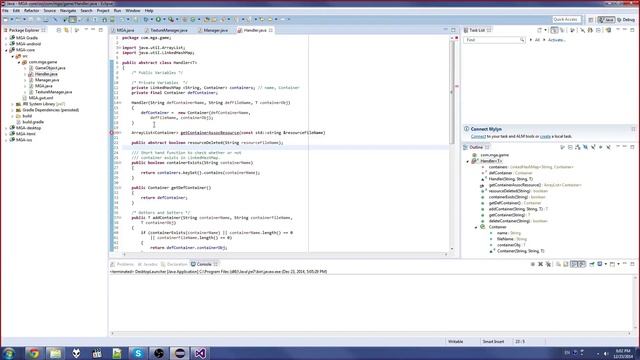Select GameObject.java in Package Explorer
The height and width of the screenshot is (360, 640).
coord(50,68)
